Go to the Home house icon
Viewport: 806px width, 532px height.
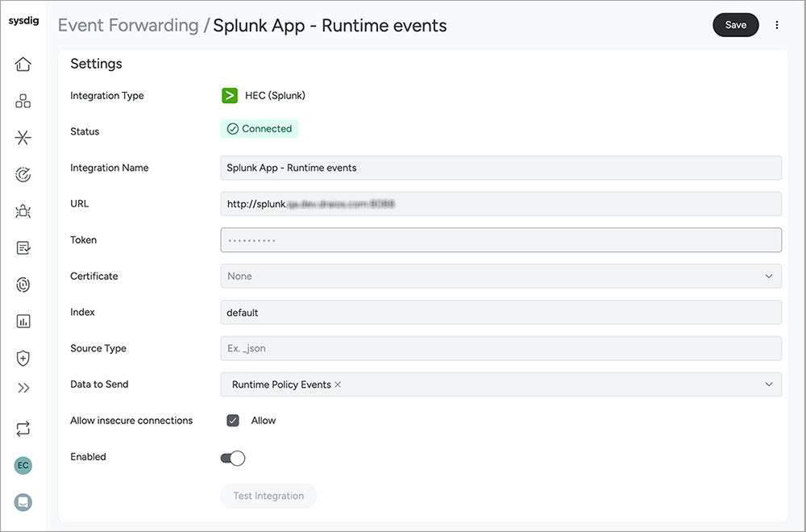click(23, 64)
